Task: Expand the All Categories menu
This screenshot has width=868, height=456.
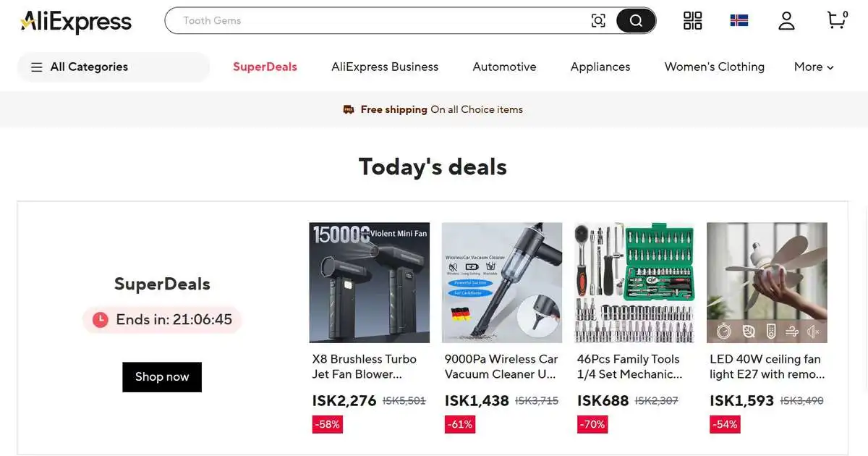Action: 114,67
